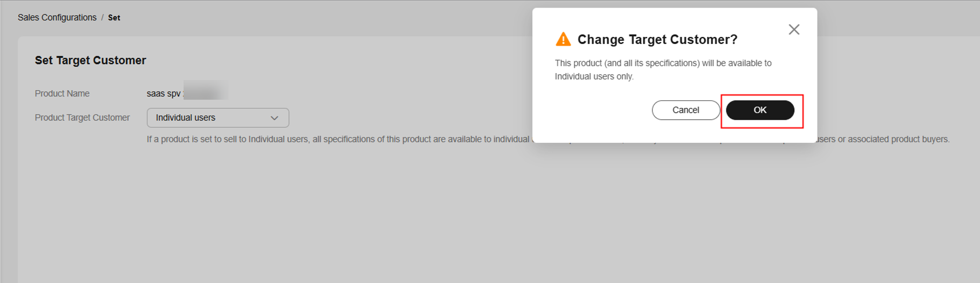Screen dimensions: 980x283
Task: Click the dialog message about product specifications
Action: 663,63
